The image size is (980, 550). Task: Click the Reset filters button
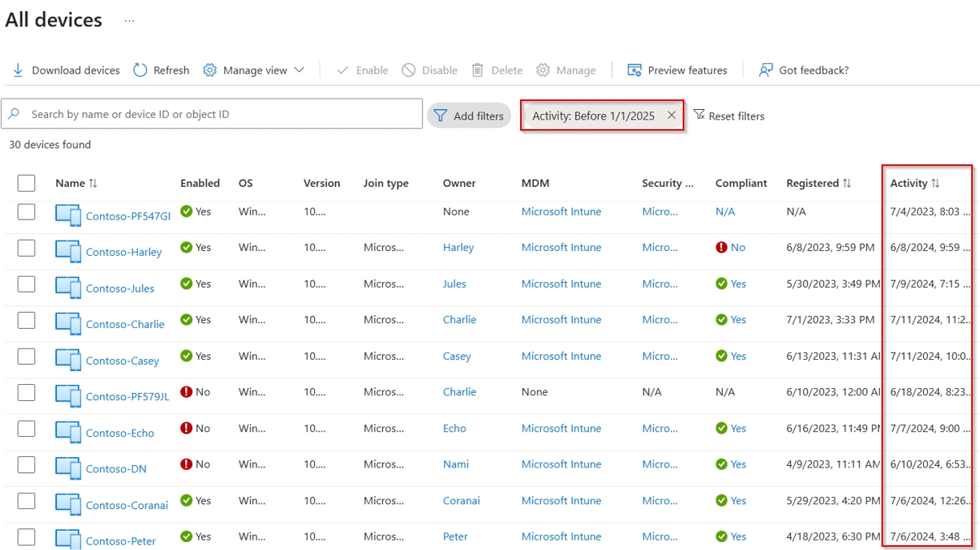coord(729,115)
